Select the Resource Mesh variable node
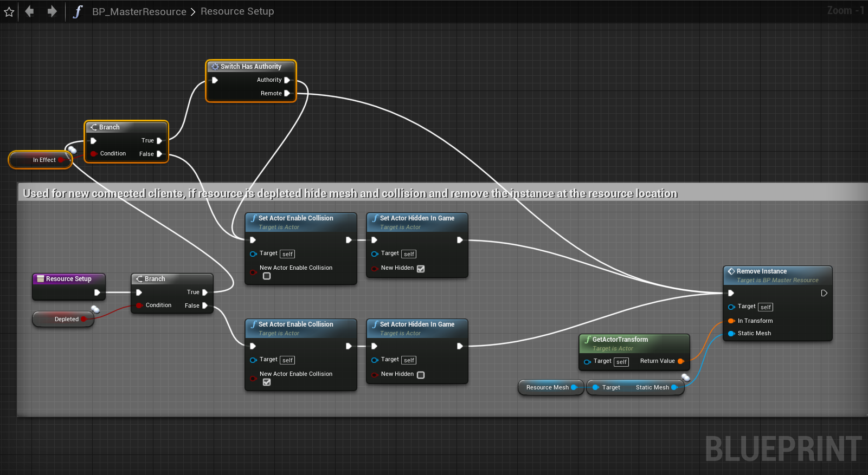 tap(547, 387)
